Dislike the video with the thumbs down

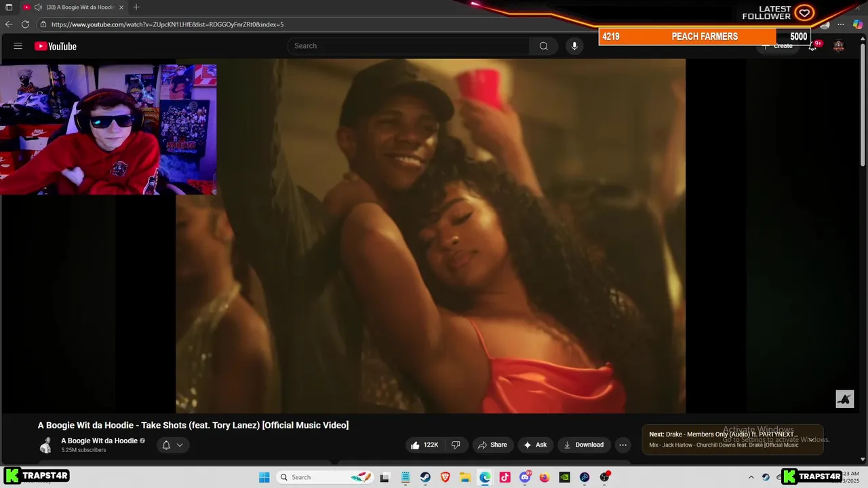click(456, 445)
